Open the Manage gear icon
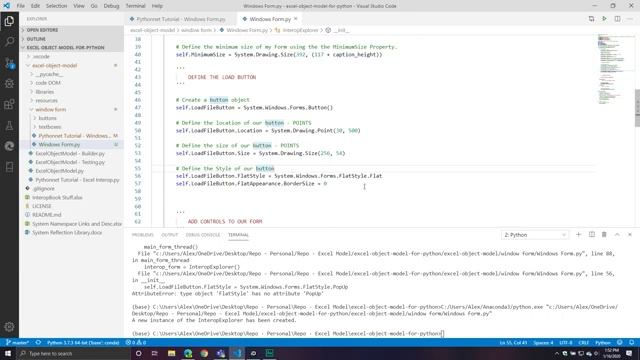Screen dimensions: 640x360 tap(9, 327)
